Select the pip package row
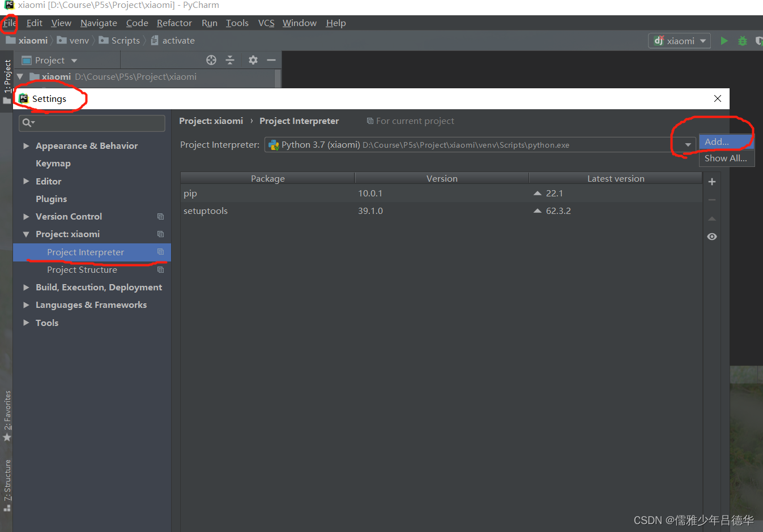 (x=441, y=194)
